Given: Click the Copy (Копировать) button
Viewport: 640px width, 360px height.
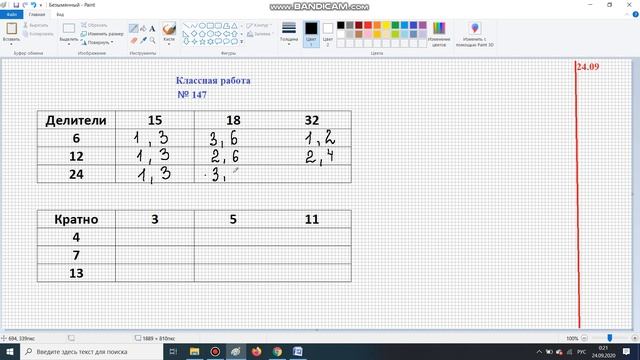Looking at the screenshot, I should (38, 34).
